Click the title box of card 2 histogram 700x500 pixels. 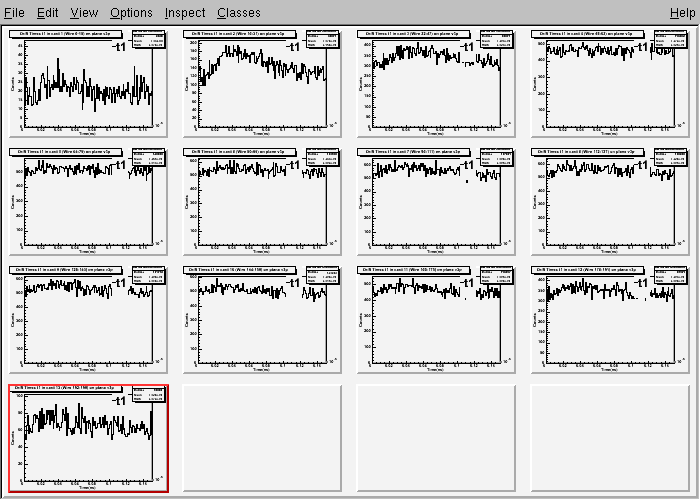point(240,34)
